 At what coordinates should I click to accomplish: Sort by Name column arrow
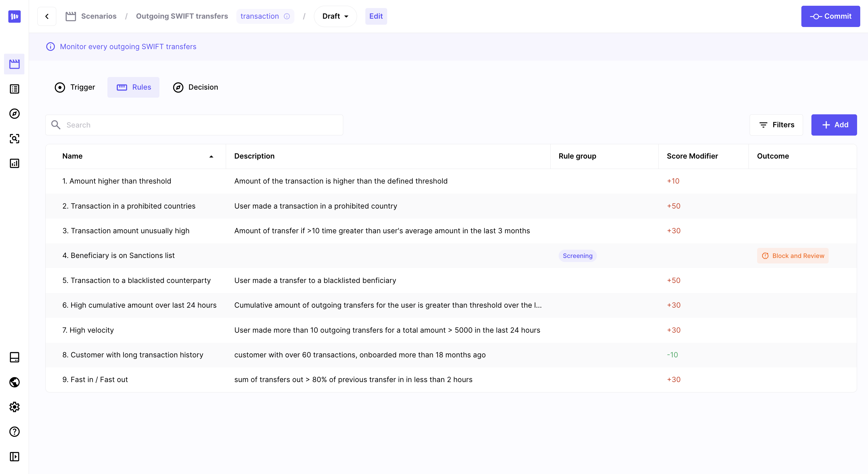(x=211, y=157)
